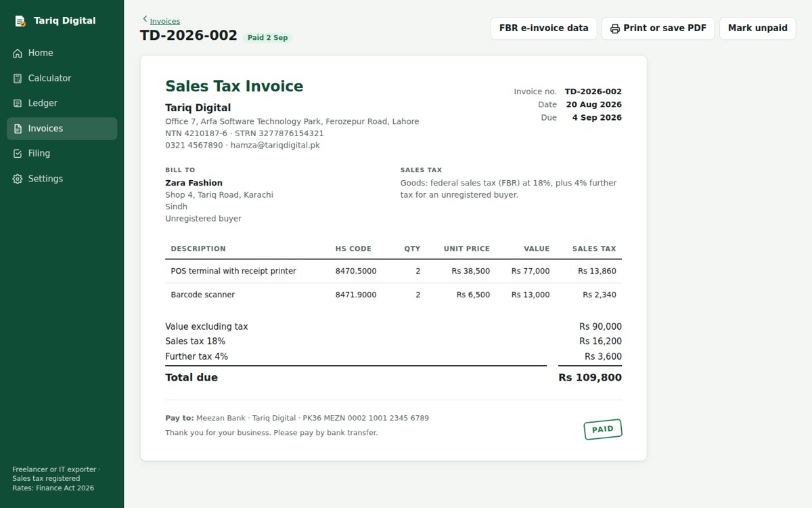Click the Tariq Digital logo icon
This screenshot has width=812, height=508.
[x=20, y=21]
